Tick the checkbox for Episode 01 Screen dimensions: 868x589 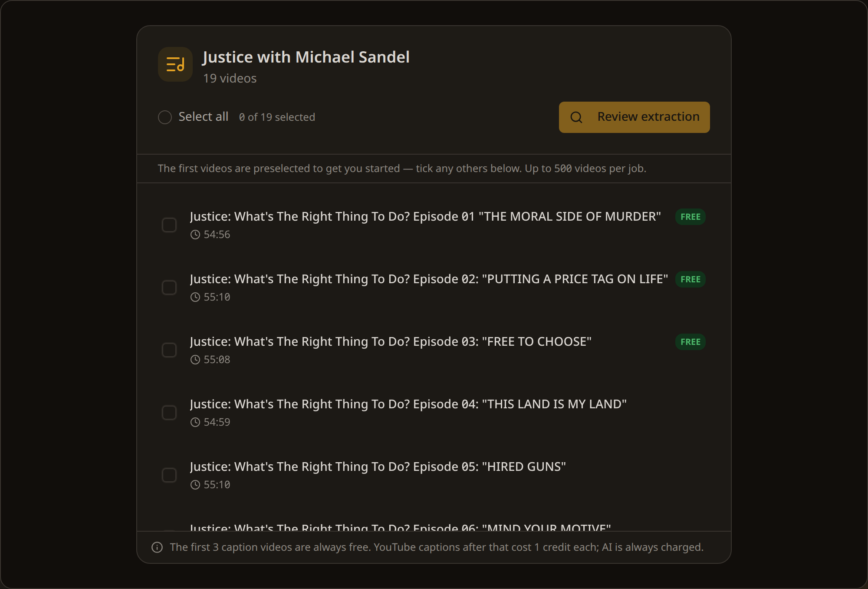tap(169, 225)
